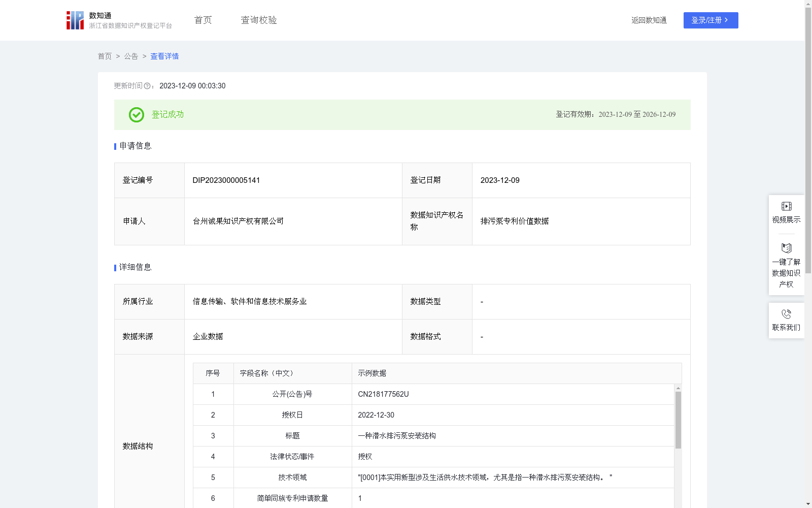Click the inner table scroll-up arrow
Viewport: 812px width, 508px height.
678,388
